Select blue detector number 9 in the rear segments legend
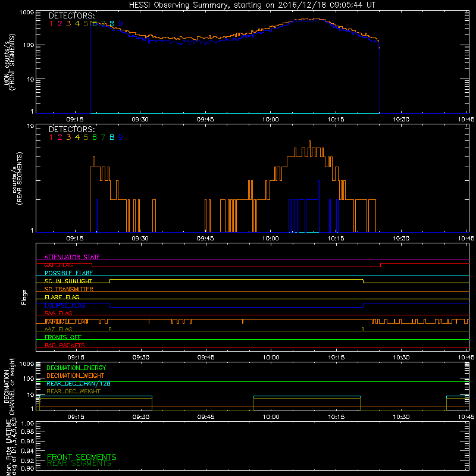This screenshot has height=476, width=476. coord(121,137)
